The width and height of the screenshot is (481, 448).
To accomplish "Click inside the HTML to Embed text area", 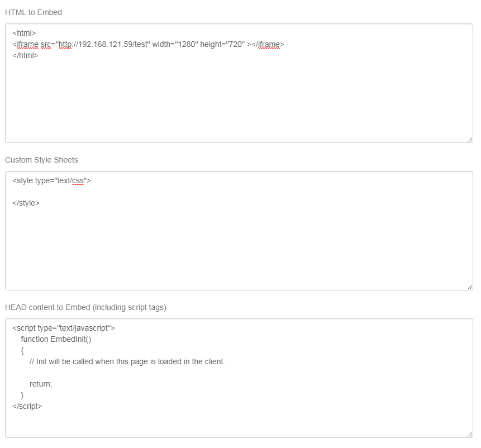I will point(239,101).
